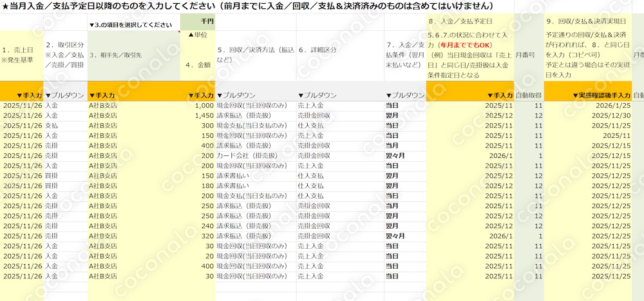This screenshot has width=644, height=301.
Task: Select the 1,450 amount cell
Action: point(198,115)
